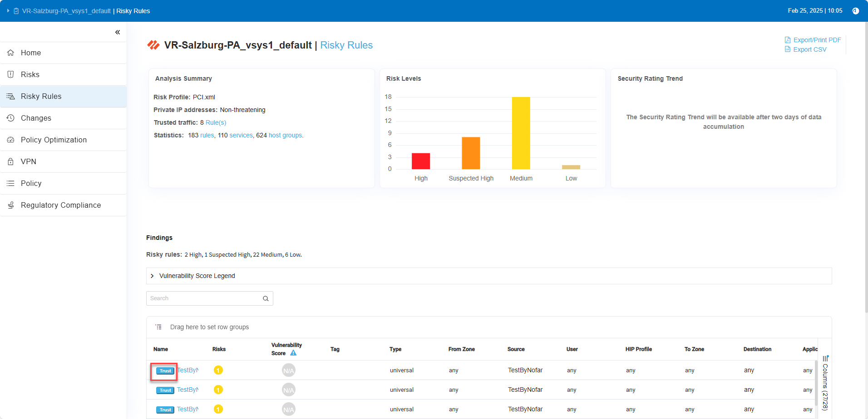The width and height of the screenshot is (868, 419).
Task: Open the 8 Rule(s) trusted traffic link
Action: coord(216,122)
